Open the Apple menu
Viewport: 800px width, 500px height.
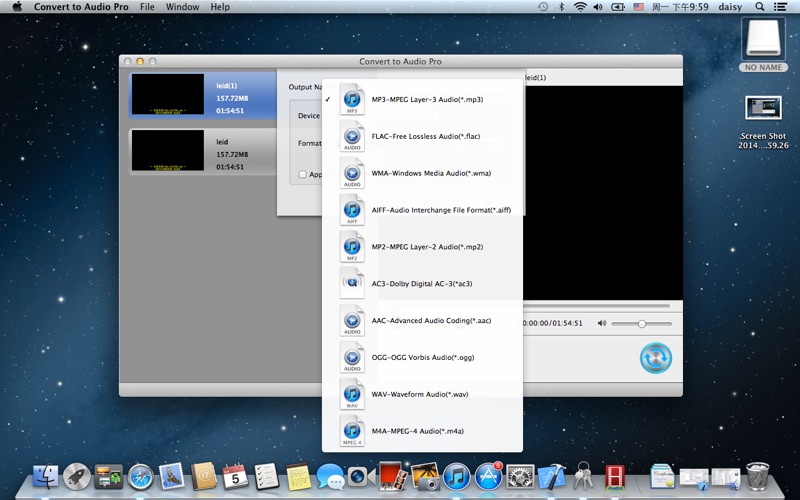tap(17, 7)
